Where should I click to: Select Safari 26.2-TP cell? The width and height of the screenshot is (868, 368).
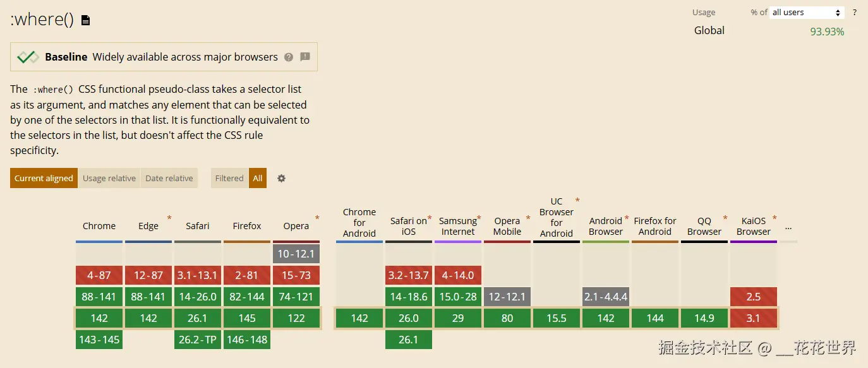198,340
